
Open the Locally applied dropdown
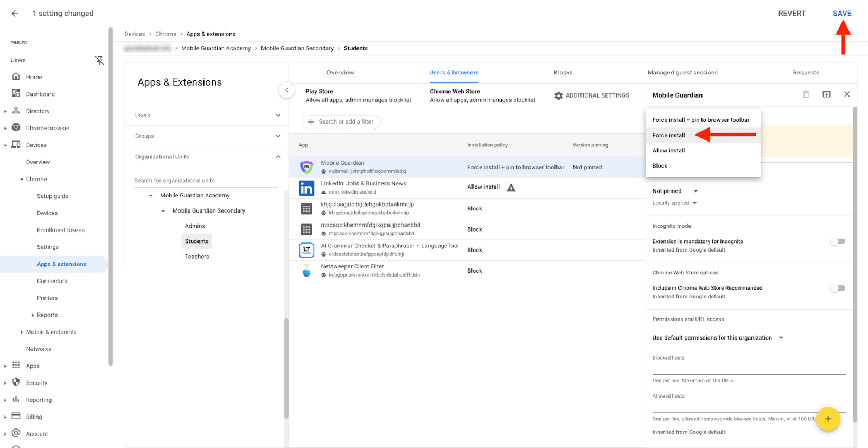point(675,203)
